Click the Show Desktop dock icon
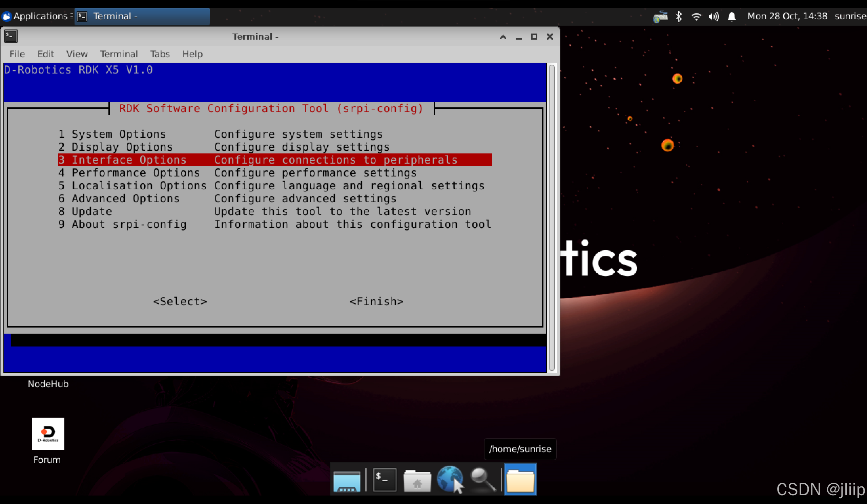This screenshot has height=504, width=867. click(x=347, y=480)
